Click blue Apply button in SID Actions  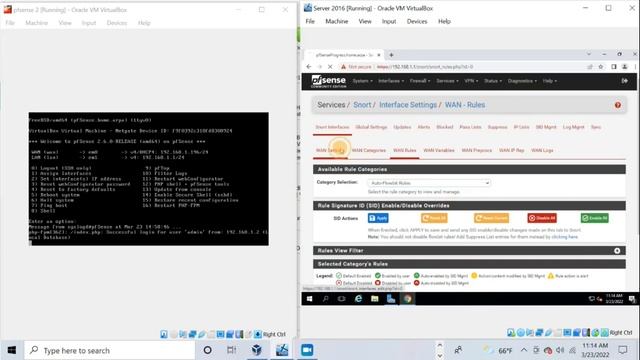pyautogui.click(x=378, y=218)
